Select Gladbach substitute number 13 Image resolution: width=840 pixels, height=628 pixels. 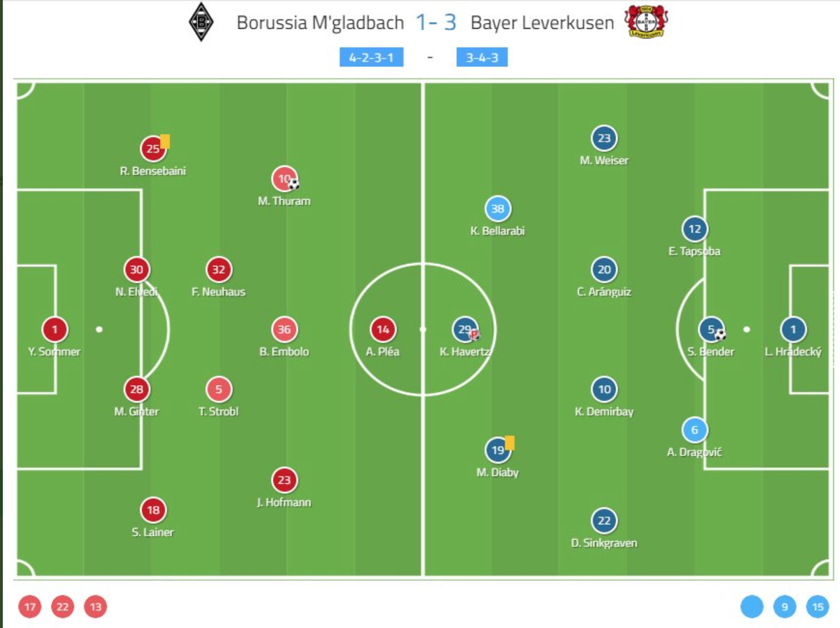pos(96,607)
